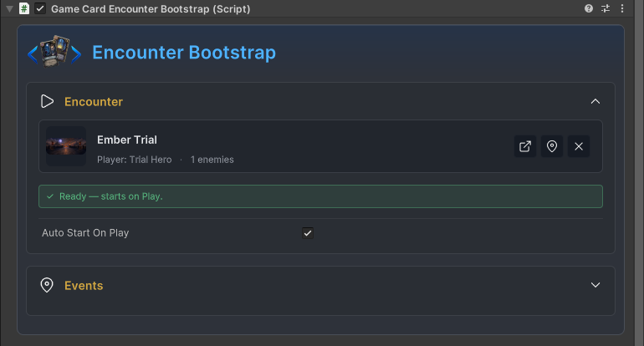The image size is (644, 346).
Task: Open the Ember Trial asset in new window
Action: point(525,146)
